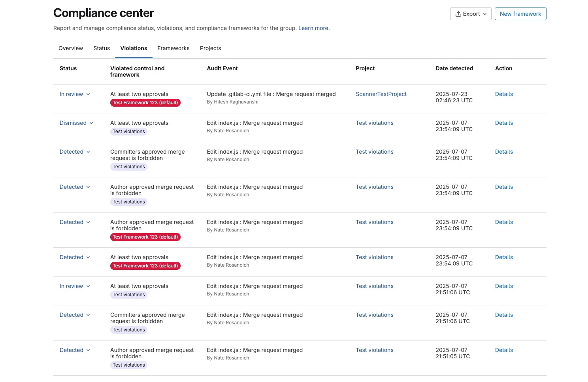Click the red Test Framework 123 default badge

coord(145,102)
